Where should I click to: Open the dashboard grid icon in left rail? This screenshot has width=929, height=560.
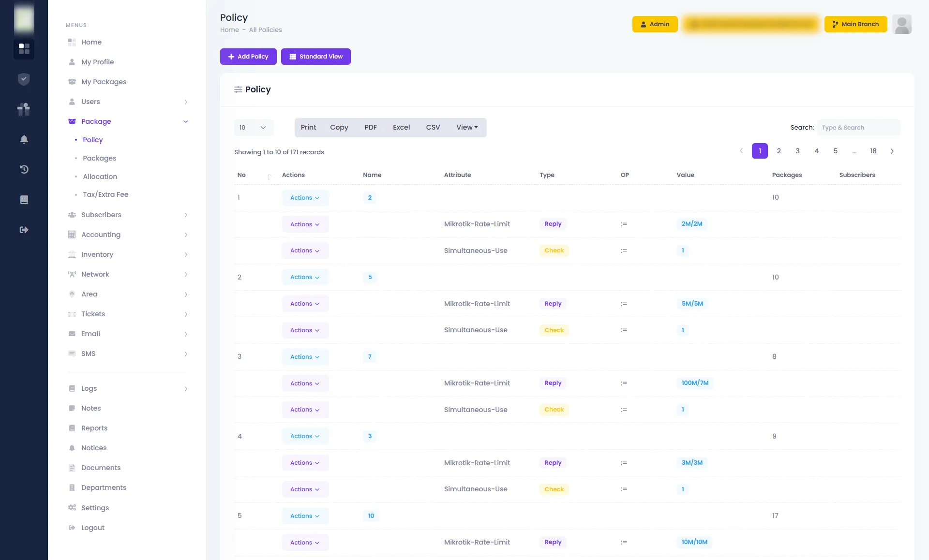click(x=24, y=49)
